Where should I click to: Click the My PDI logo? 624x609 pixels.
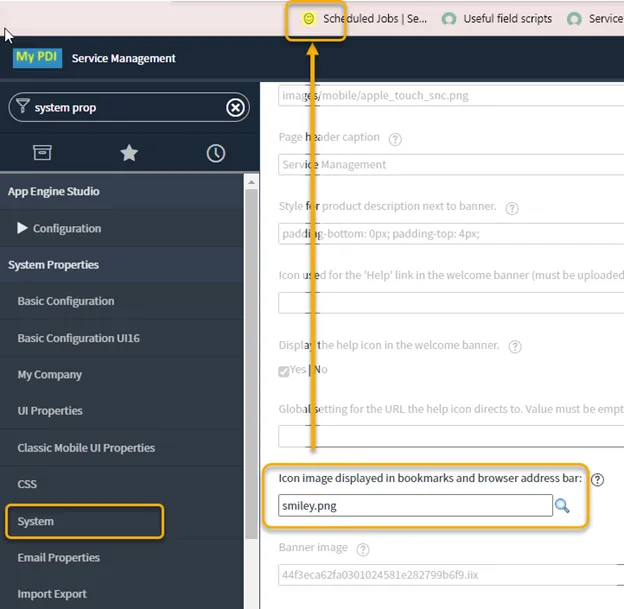pyautogui.click(x=38, y=58)
